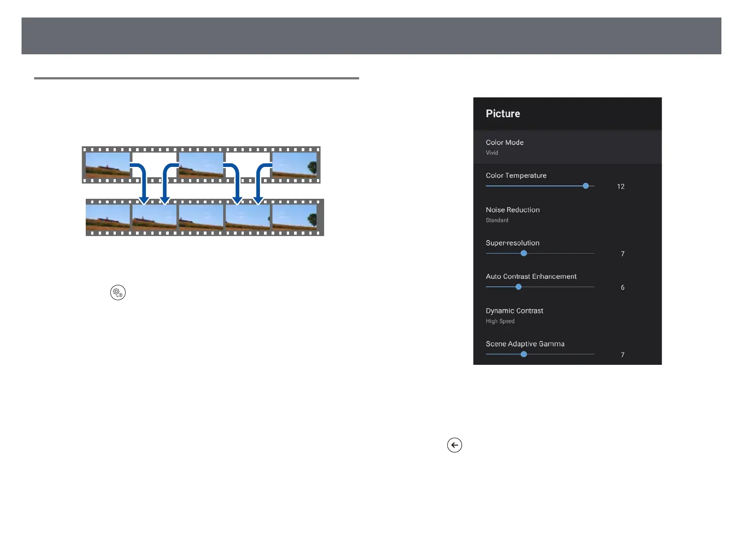The width and height of the screenshot is (756, 534).
Task: Adjust the Scene Adaptive Gamma slider
Action: 540,354
